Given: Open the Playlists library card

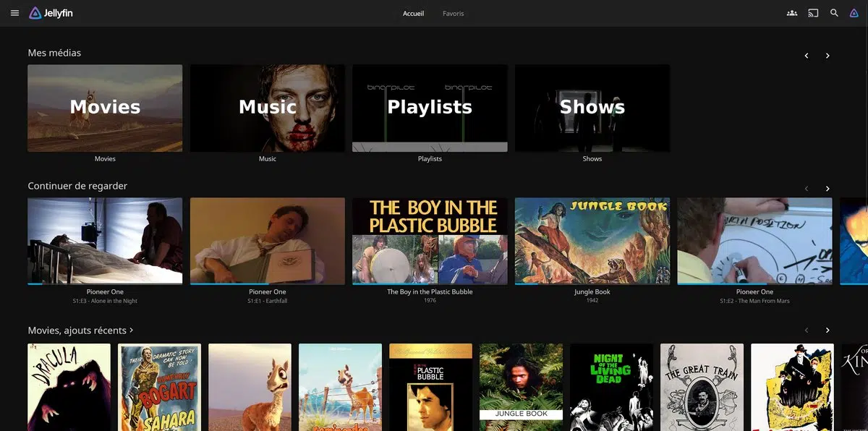Looking at the screenshot, I should [430, 108].
